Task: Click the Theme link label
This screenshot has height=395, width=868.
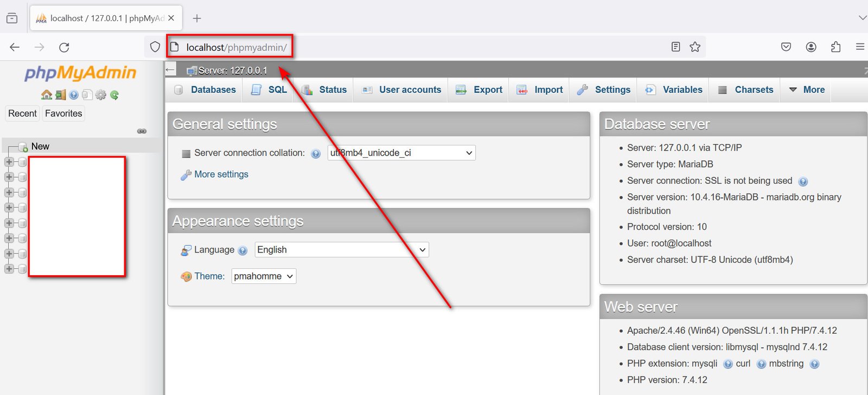Action: click(x=209, y=276)
